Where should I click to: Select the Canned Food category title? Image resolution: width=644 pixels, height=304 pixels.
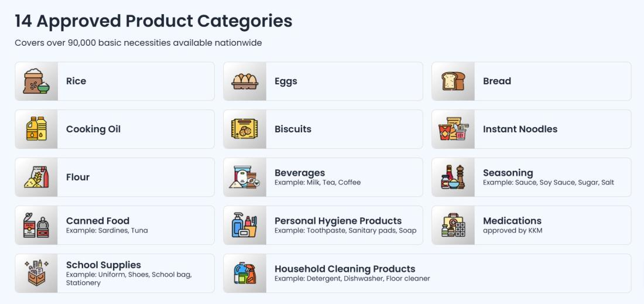click(98, 221)
